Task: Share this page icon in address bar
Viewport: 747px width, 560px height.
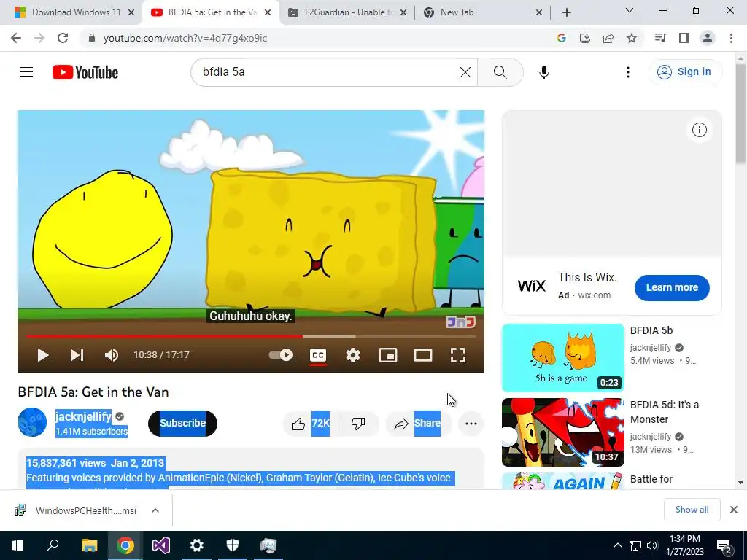Action: [x=608, y=38]
